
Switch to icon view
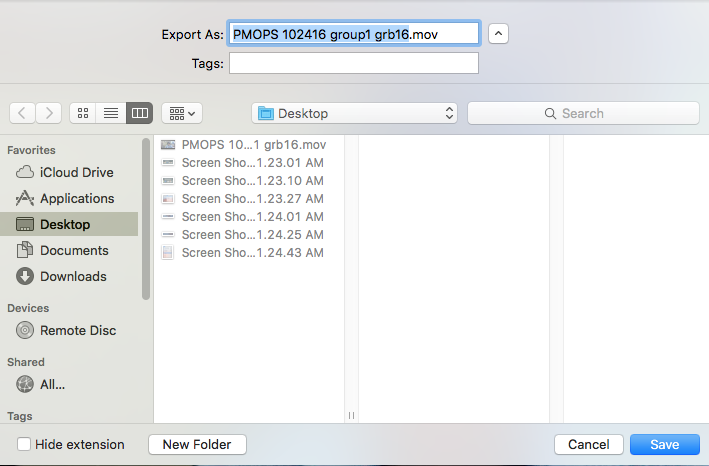83,113
